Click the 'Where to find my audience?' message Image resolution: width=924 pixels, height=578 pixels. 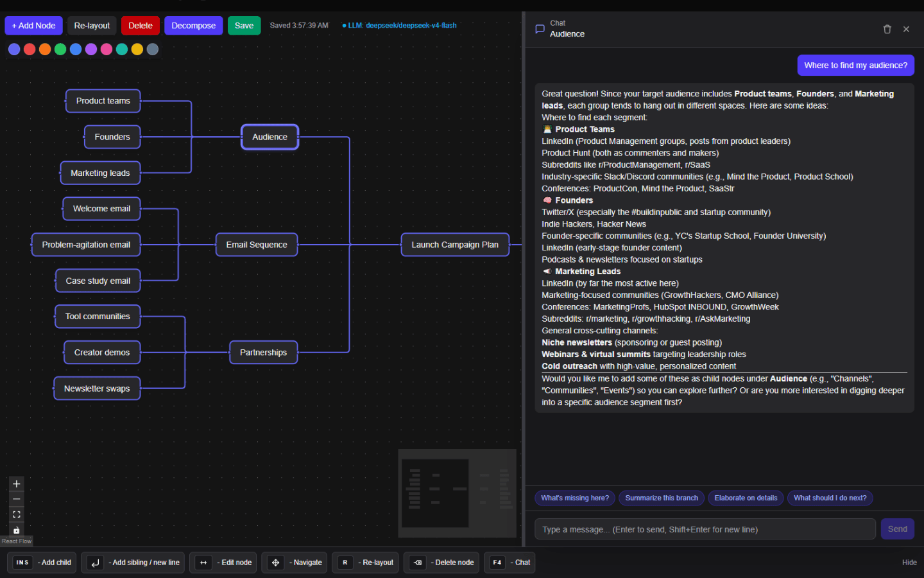(x=856, y=66)
